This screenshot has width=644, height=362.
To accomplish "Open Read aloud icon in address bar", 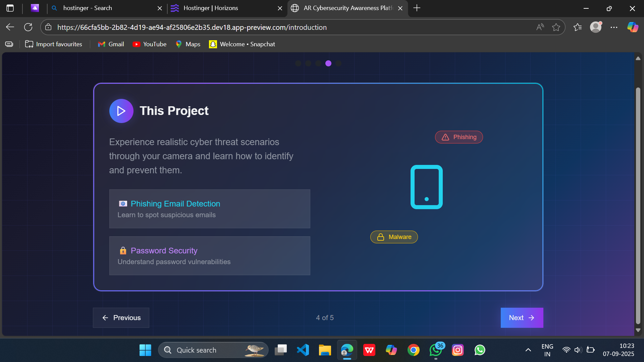I will [540, 27].
